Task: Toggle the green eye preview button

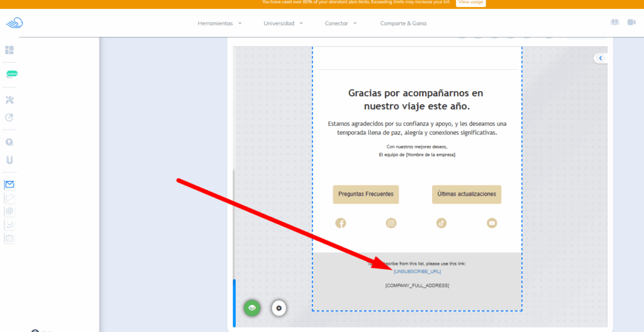Action: click(252, 307)
